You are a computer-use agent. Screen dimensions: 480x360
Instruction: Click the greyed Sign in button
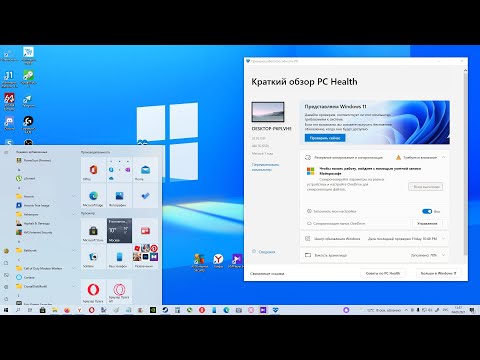pos(426,187)
